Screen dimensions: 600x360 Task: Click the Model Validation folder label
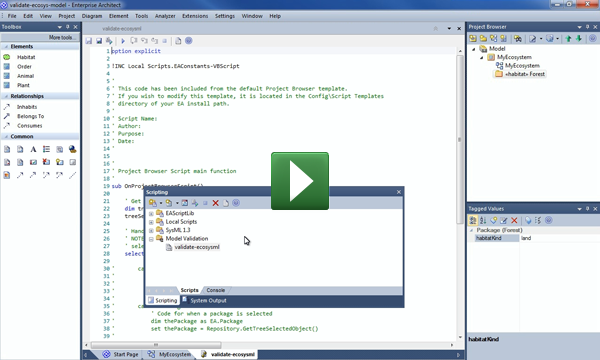(x=187, y=239)
